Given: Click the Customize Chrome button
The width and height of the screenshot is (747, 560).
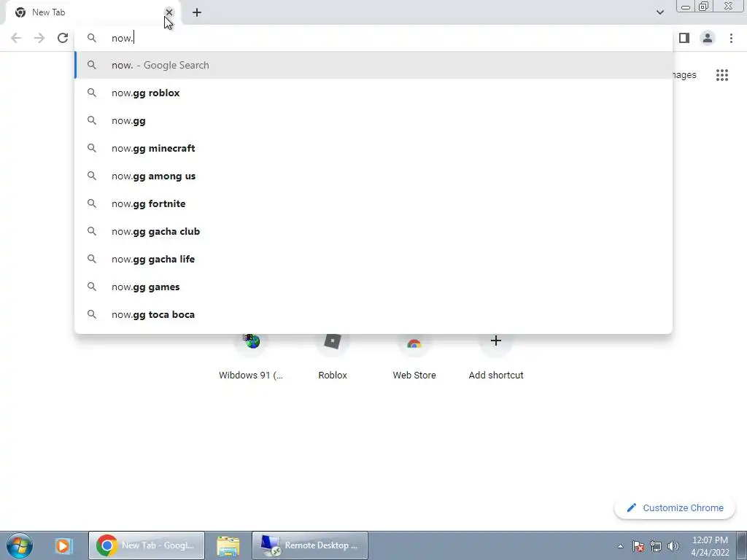Looking at the screenshot, I should coord(675,507).
